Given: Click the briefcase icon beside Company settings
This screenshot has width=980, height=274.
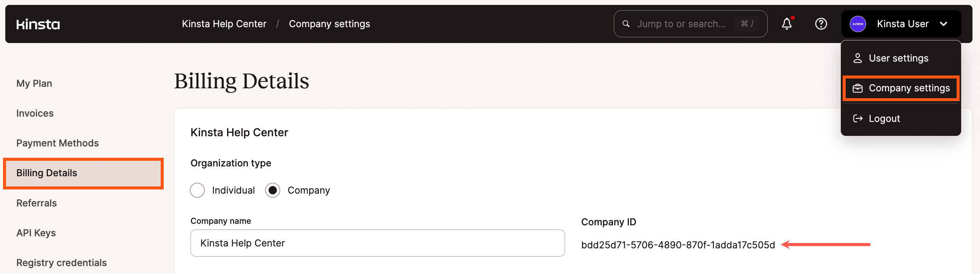Looking at the screenshot, I should click(858, 88).
